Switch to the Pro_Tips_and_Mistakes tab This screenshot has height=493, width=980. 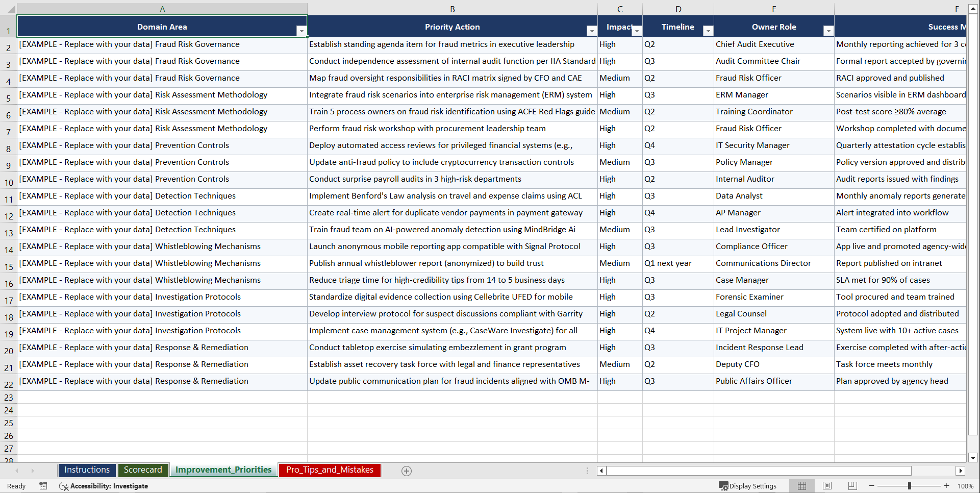pos(329,470)
